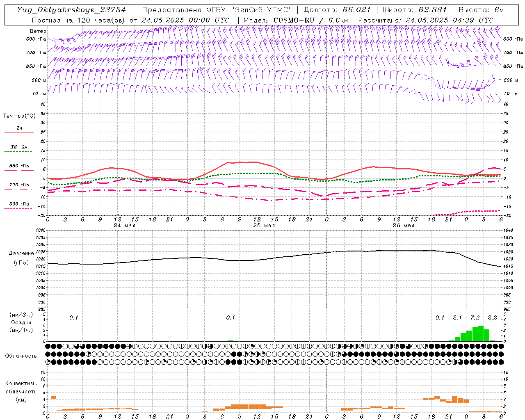
Task: Click the 985 pressure value on right axis
Action: pos(508,309)
